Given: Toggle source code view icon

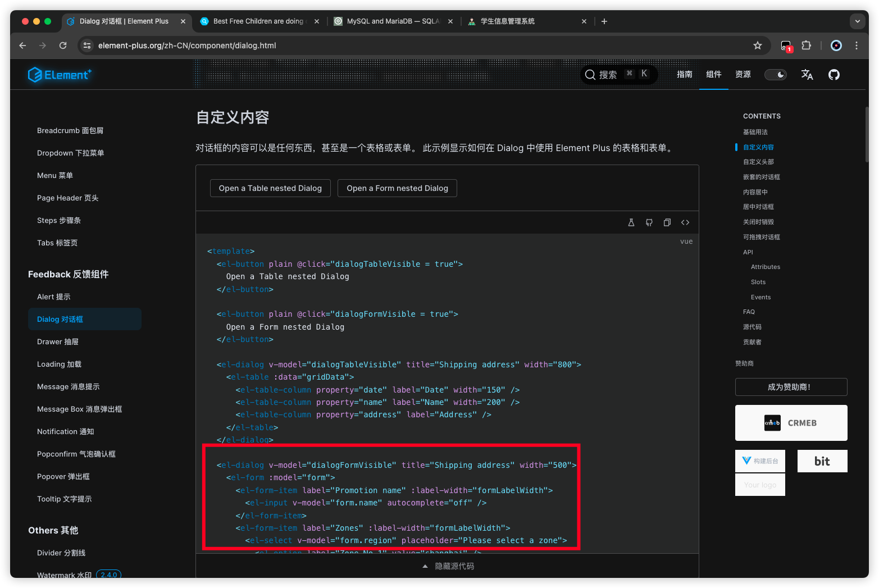Looking at the screenshot, I should (x=685, y=222).
